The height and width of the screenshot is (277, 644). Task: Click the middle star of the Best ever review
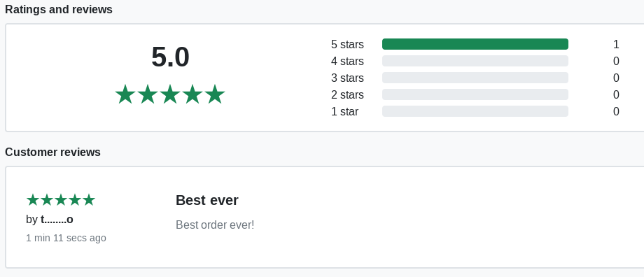pos(61,200)
